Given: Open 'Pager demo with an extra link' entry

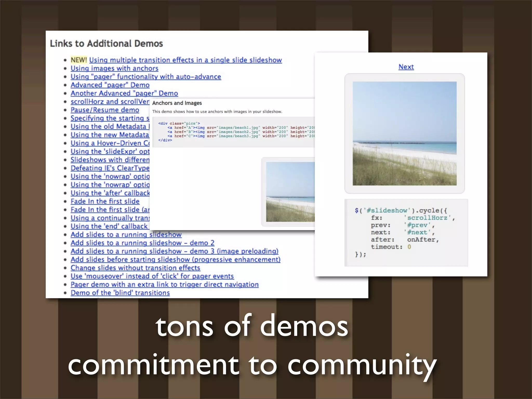Looking at the screenshot, I should click(164, 284).
